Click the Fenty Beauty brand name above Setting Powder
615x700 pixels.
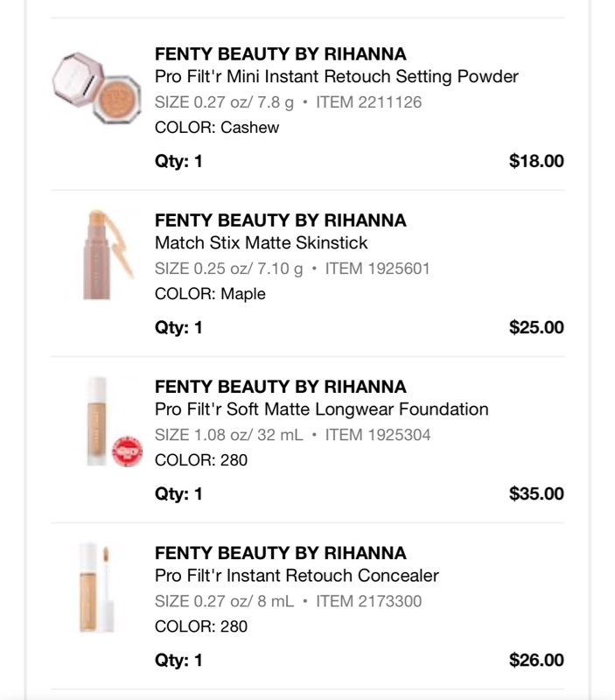tap(280, 54)
